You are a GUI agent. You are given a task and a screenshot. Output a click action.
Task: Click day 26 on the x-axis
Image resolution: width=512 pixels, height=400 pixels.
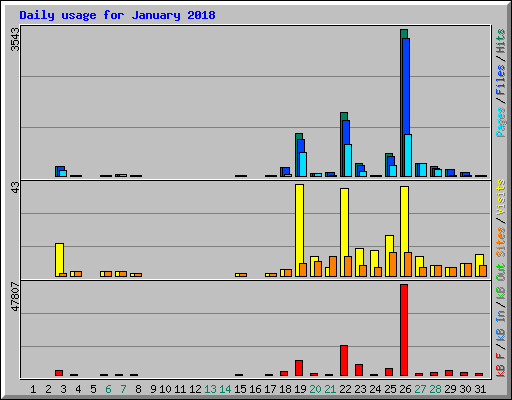405,389
